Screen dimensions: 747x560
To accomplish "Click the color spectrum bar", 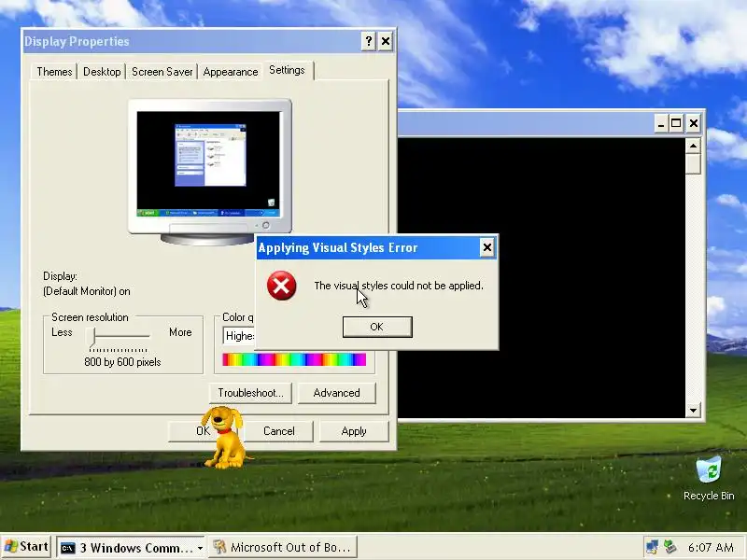I will [294, 359].
